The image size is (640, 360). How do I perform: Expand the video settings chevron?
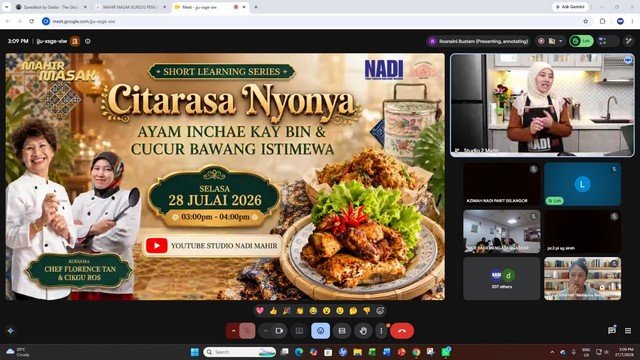265,331
